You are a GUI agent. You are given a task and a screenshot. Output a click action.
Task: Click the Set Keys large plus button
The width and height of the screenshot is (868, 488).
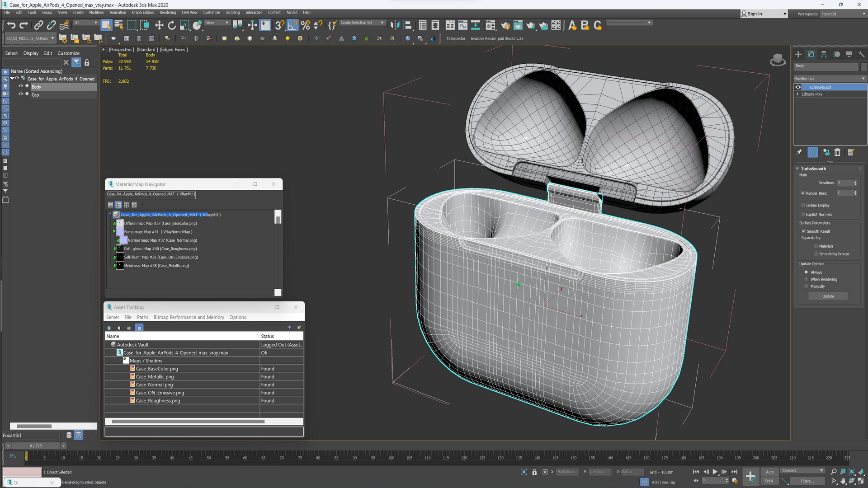click(x=750, y=476)
